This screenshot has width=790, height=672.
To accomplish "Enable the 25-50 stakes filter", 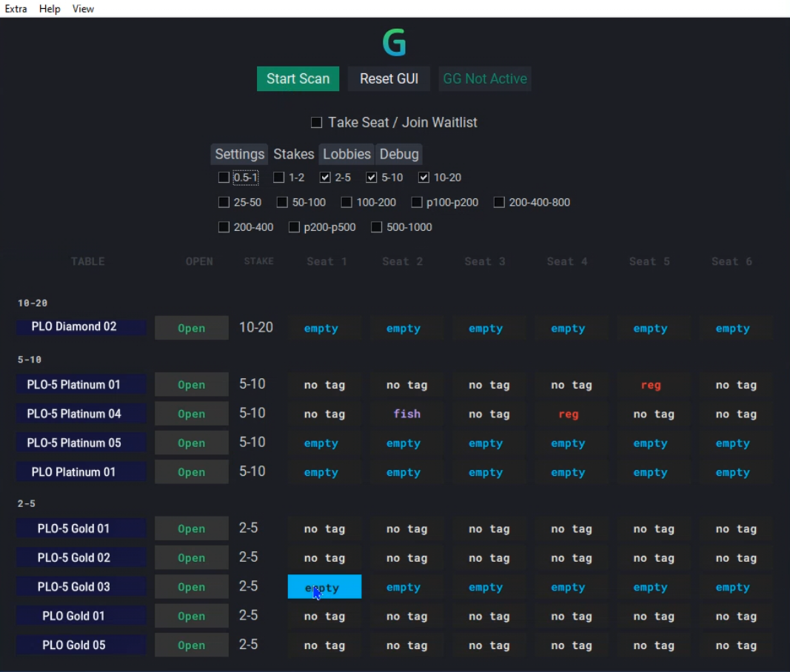I will (224, 201).
